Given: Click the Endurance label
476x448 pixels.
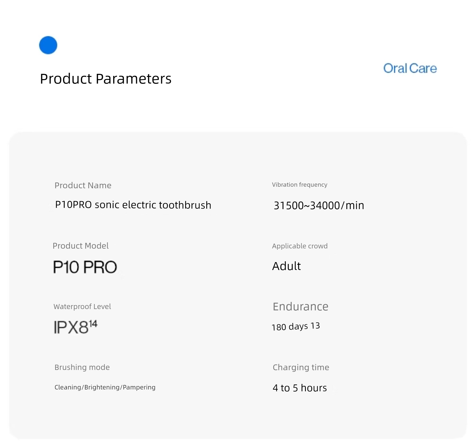Looking at the screenshot, I should click(x=301, y=307).
